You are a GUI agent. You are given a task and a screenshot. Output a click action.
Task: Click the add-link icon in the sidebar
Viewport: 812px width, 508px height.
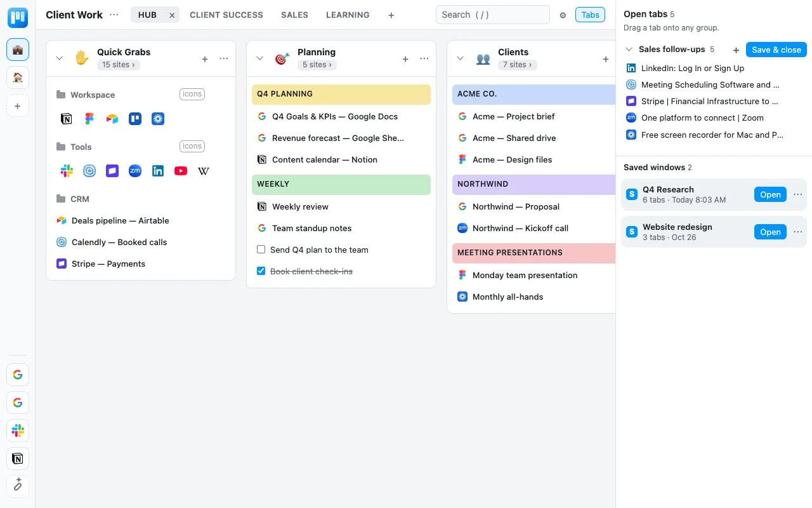[18, 486]
